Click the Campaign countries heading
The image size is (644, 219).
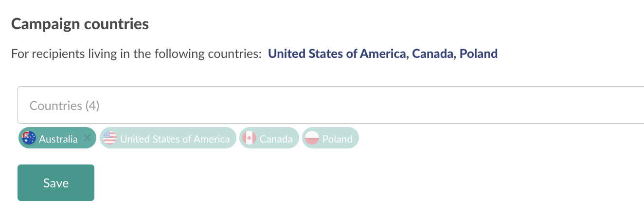tap(80, 24)
